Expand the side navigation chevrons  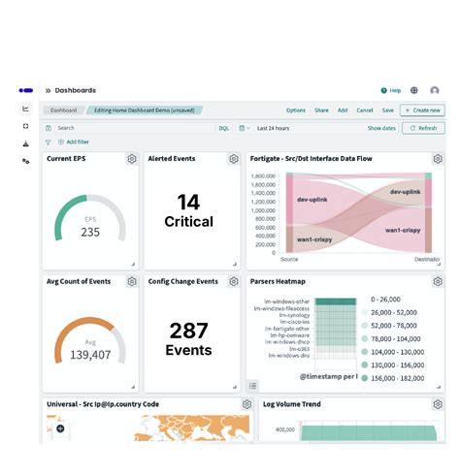pyautogui.click(x=48, y=90)
